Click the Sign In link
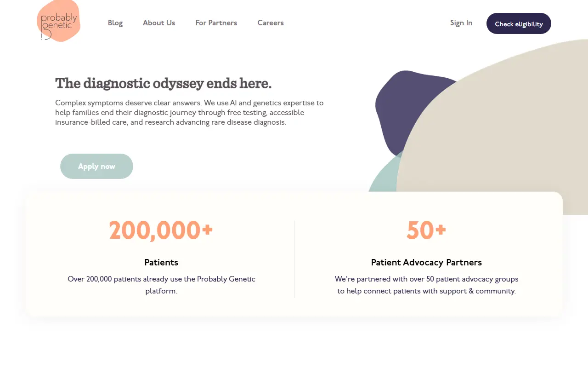The width and height of the screenshot is (588, 368). (461, 23)
